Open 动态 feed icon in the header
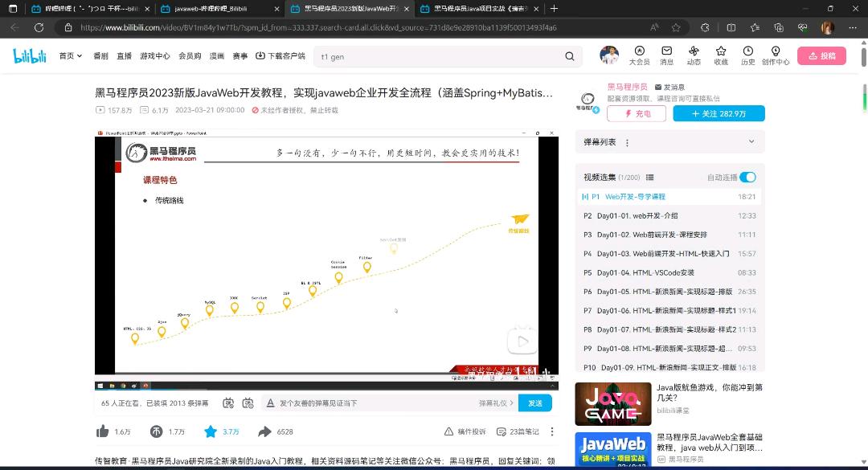868x470 pixels. [694, 55]
